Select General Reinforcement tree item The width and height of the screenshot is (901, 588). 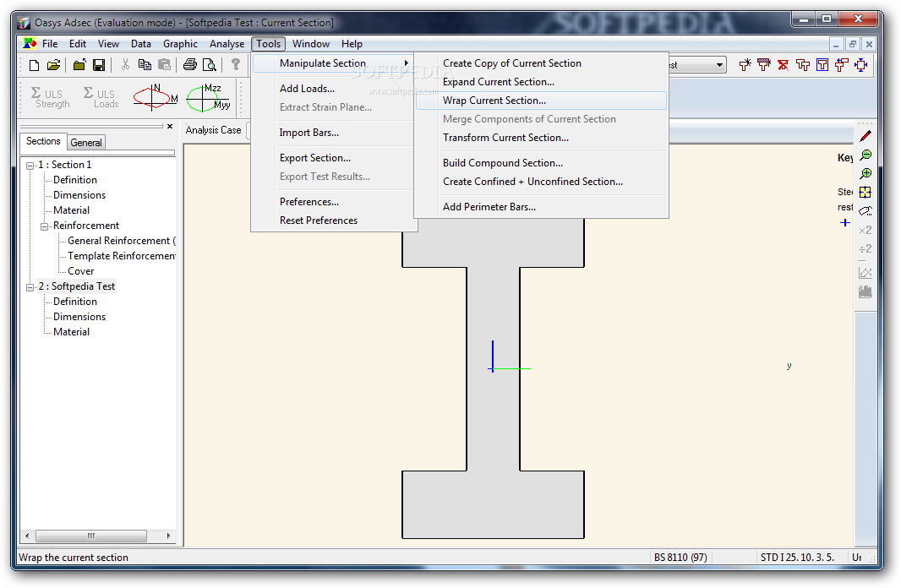pyautogui.click(x=121, y=241)
